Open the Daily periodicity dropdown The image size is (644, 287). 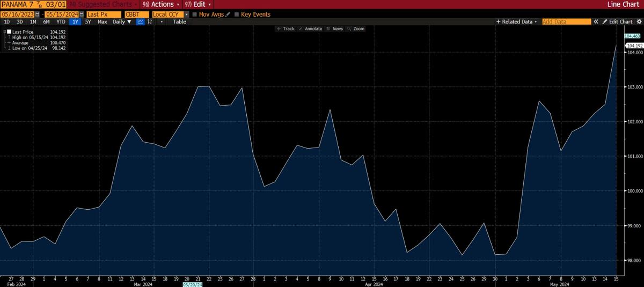[x=122, y=22]
